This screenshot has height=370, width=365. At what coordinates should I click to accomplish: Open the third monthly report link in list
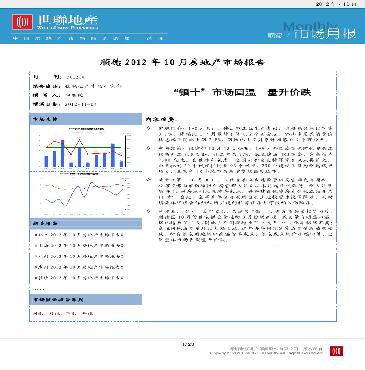tap(79, 256)
